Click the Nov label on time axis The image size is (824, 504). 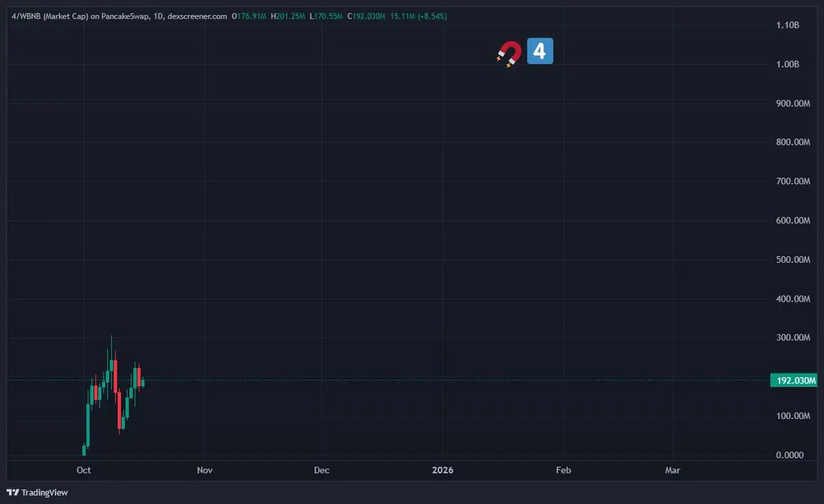tap(204, 470)
